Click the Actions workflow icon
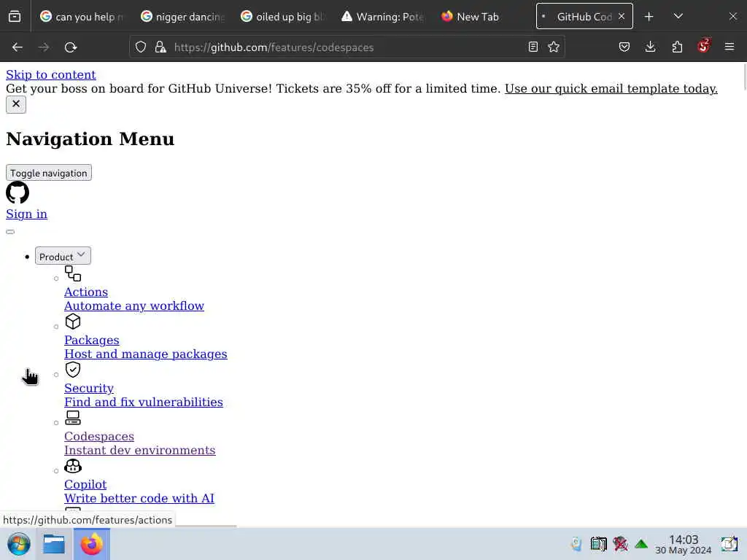Viewport: 747px width, 560px height. [x=73, y=273]
